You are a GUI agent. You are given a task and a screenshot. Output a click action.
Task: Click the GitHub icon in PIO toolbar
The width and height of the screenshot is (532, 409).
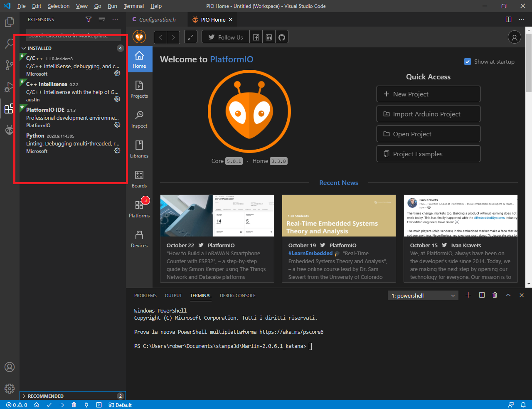[282, 37]
